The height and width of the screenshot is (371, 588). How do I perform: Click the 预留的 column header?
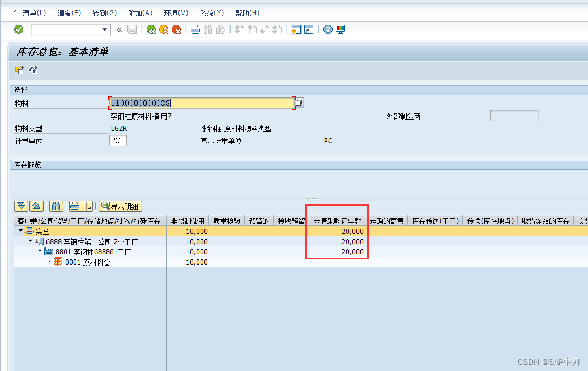coord(259,221)
